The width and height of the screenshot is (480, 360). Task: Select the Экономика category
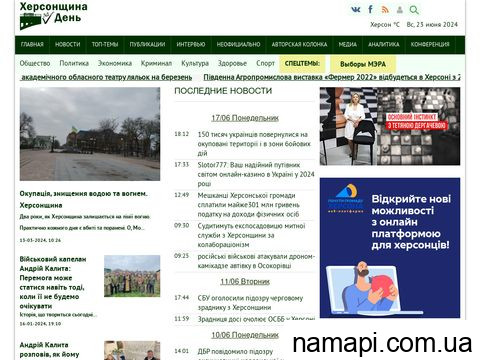[x=115, y=63]
